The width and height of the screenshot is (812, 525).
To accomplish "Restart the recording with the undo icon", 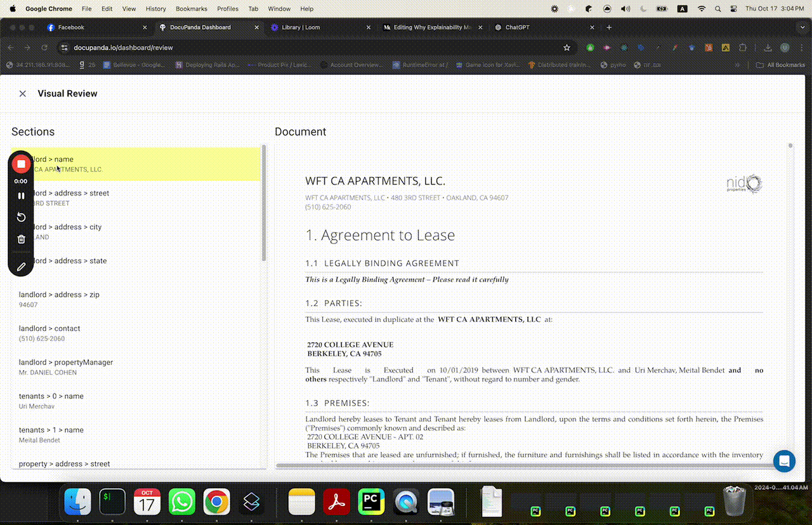I will click(21, 217).
